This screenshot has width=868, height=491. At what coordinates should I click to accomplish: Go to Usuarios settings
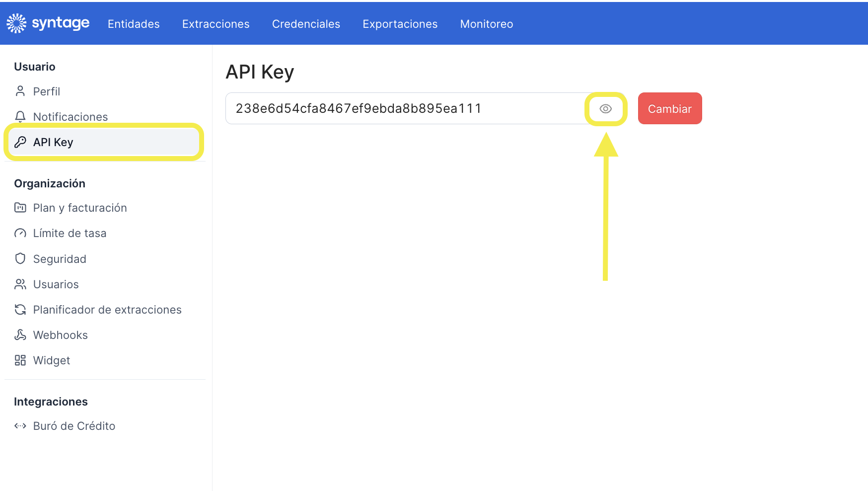(56, 284)
